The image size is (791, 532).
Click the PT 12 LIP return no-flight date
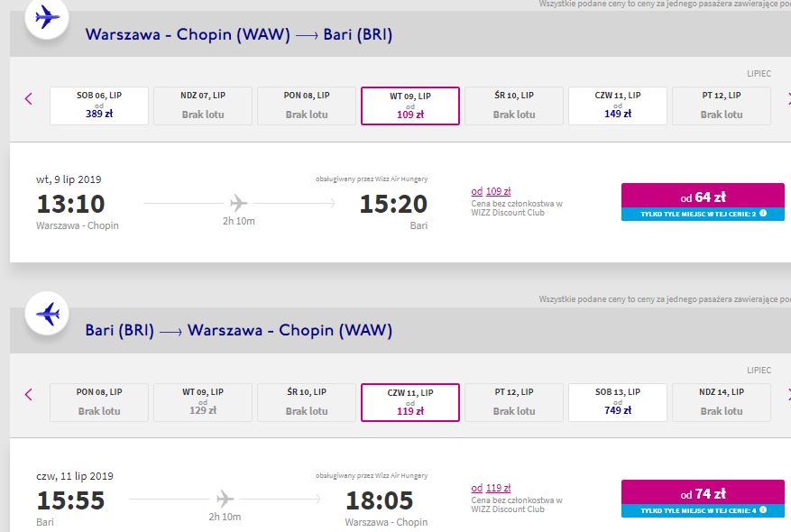point(514,402)
